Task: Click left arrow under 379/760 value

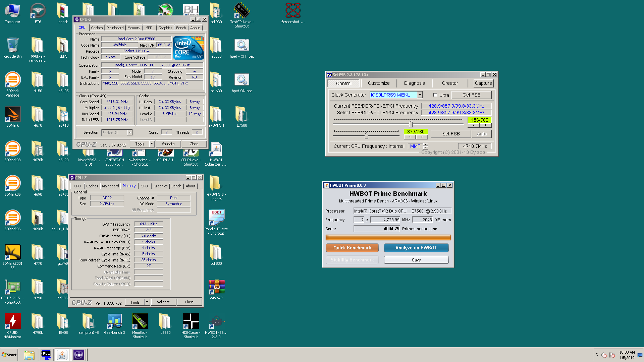Action: point(410,137)
